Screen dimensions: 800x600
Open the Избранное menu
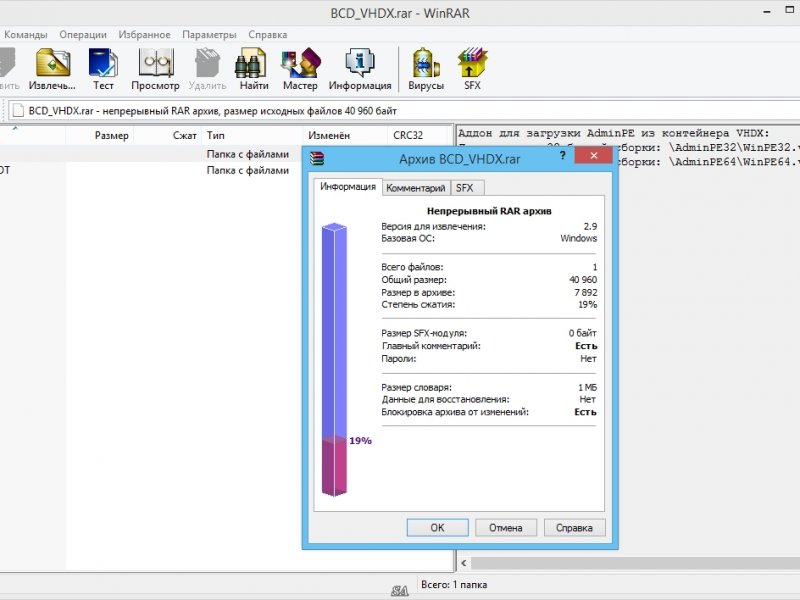click(144, 35)
